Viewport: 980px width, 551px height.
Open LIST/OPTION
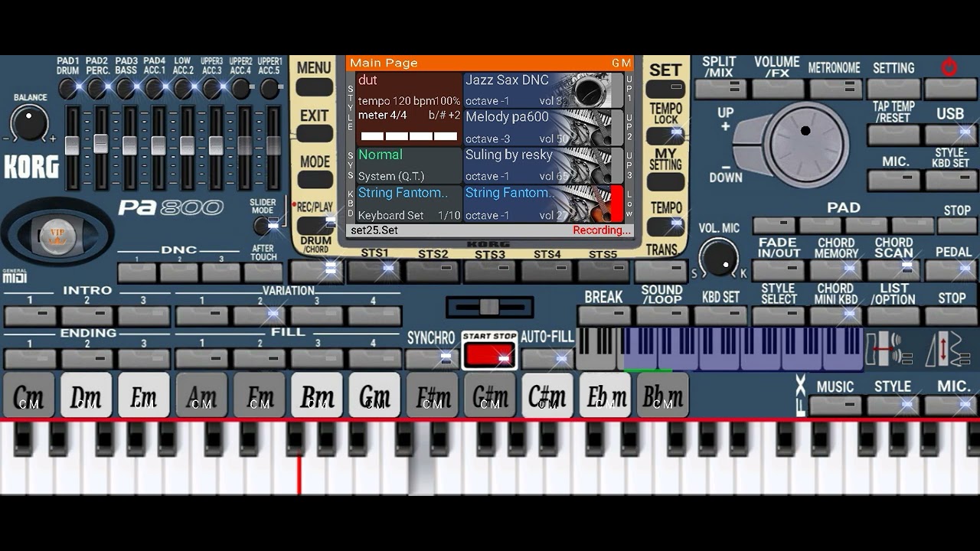893,315
